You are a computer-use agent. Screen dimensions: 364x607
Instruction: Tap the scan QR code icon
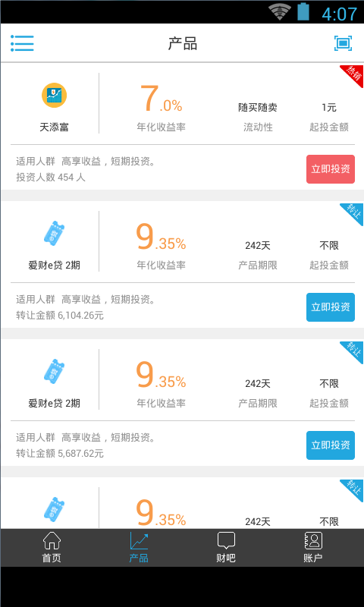pos(343,43)
